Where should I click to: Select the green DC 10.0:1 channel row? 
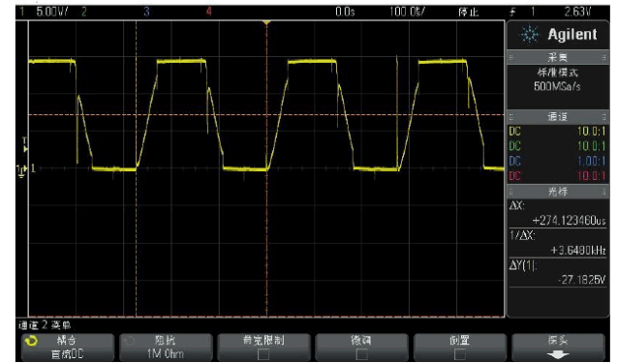point(557,146)
